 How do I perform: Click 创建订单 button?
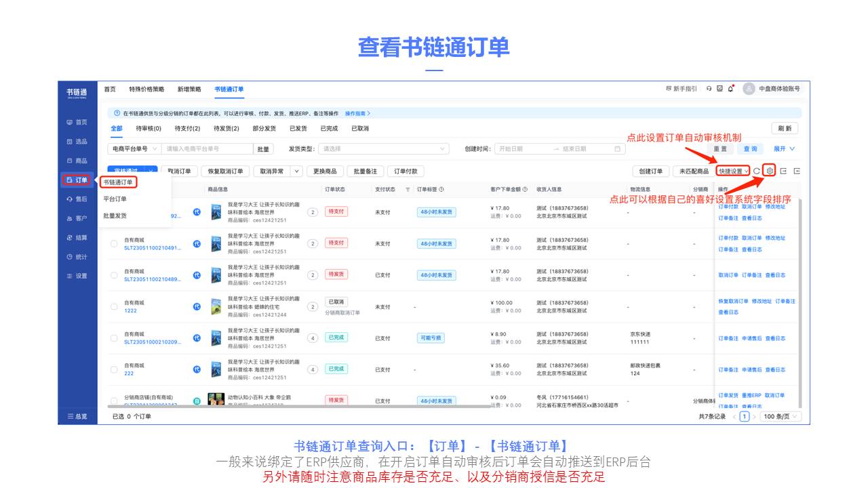coord(651,171)
